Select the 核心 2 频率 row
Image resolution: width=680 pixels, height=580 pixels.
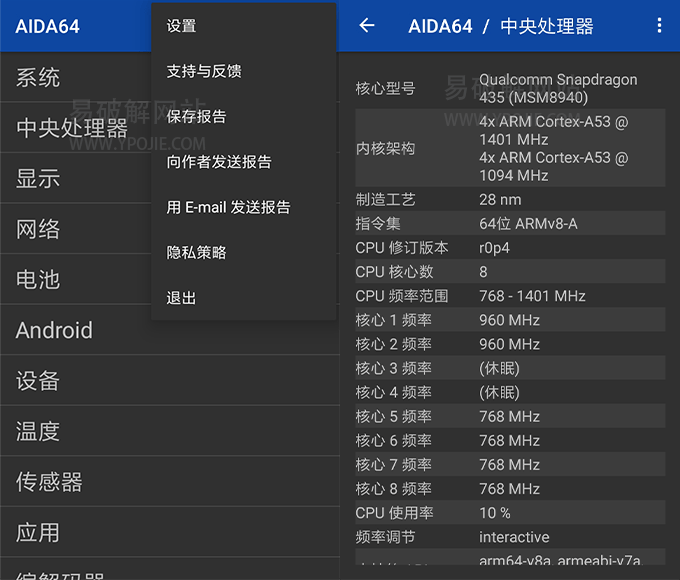point(510,344)
